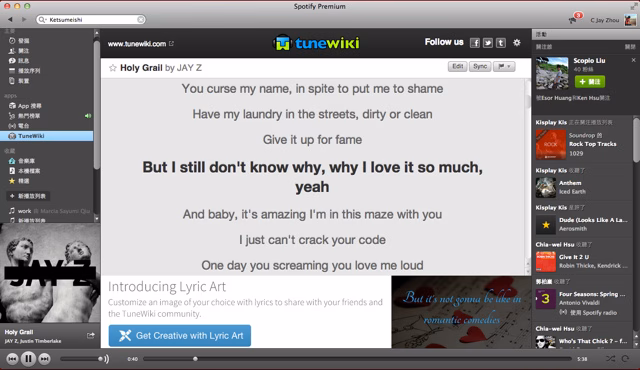Viewport: 640px width, 370px height.
Task: Click lyric line 'Give it up for fame'
Action: coord(312,140)
